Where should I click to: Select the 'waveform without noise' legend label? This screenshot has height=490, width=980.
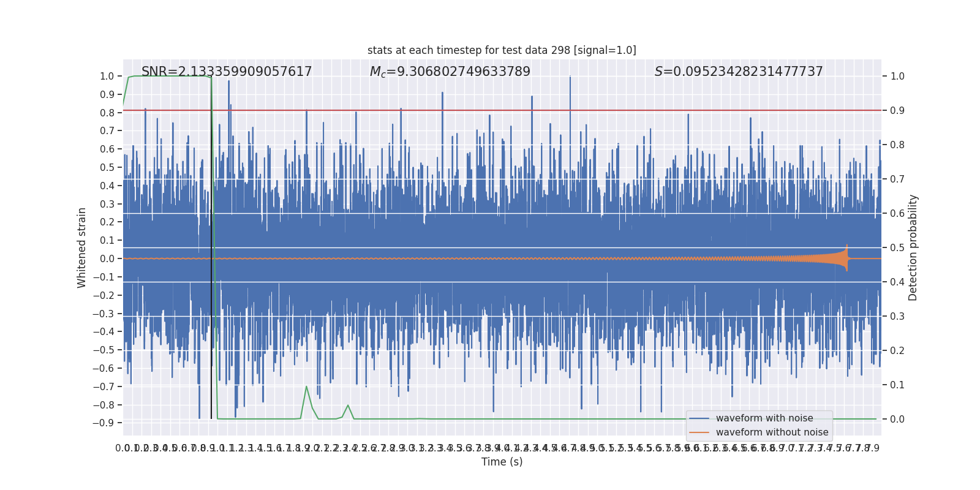click(772, 432)
